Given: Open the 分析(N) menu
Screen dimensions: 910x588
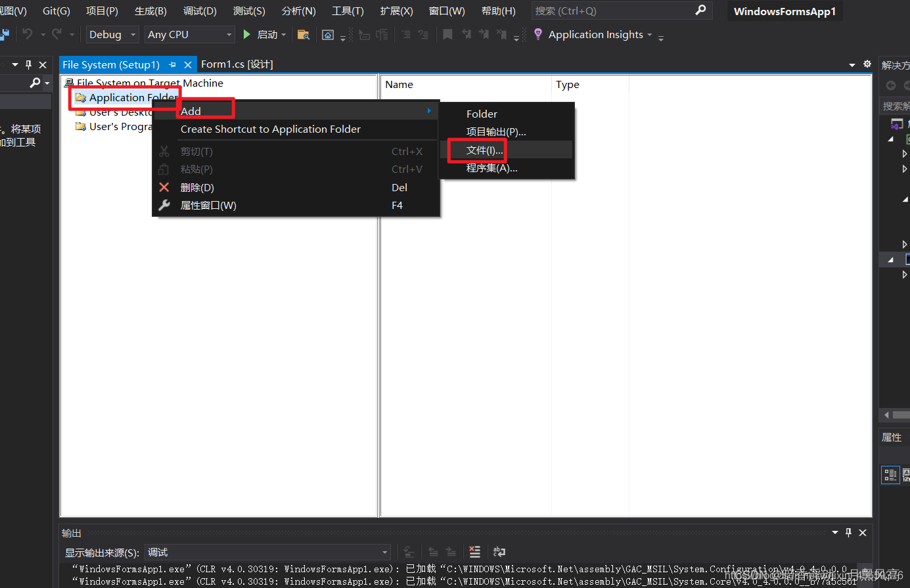Looking at the screenshot, I should (x=298, y=11).
